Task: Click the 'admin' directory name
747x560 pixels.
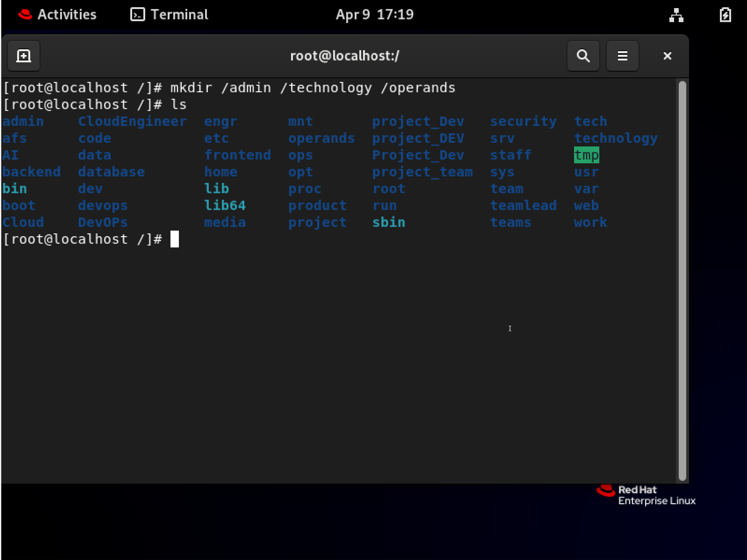Action: [x=23, y=122]
